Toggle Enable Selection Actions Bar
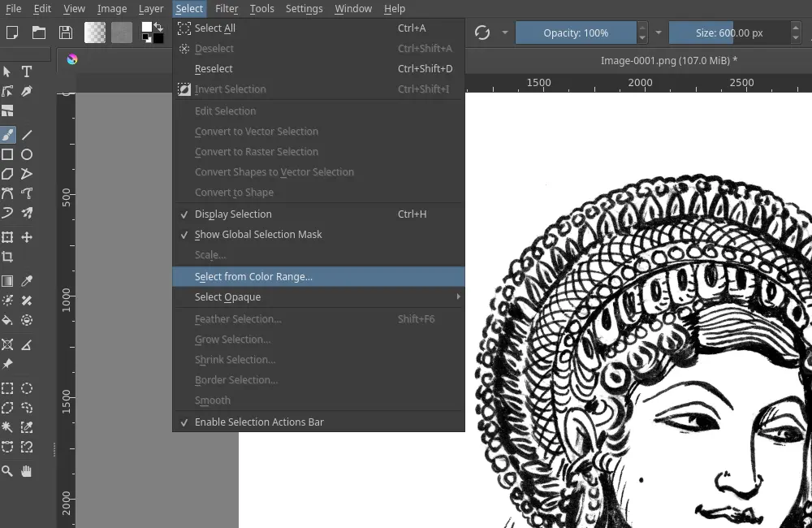The image size is (812, 528). pos(318,422)
